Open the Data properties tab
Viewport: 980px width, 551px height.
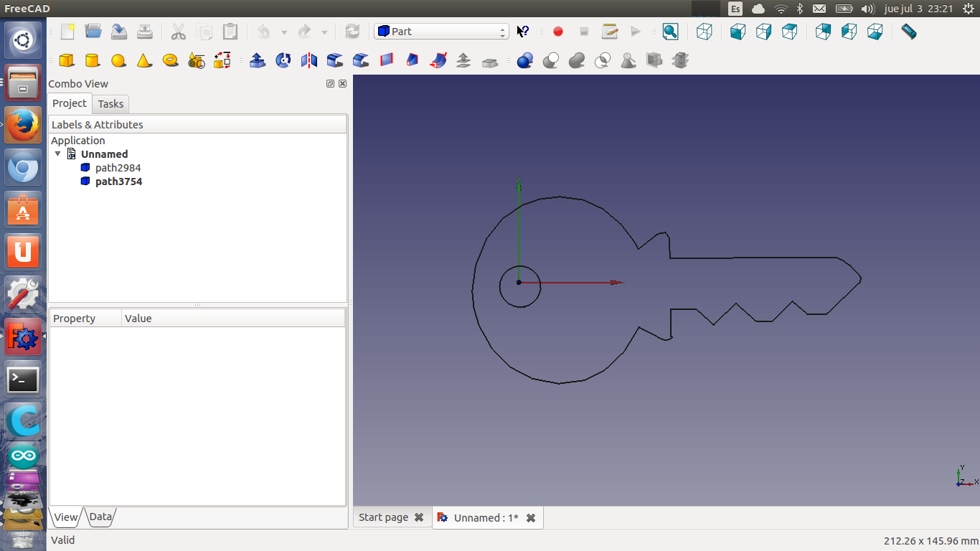[x=100, y=517]
